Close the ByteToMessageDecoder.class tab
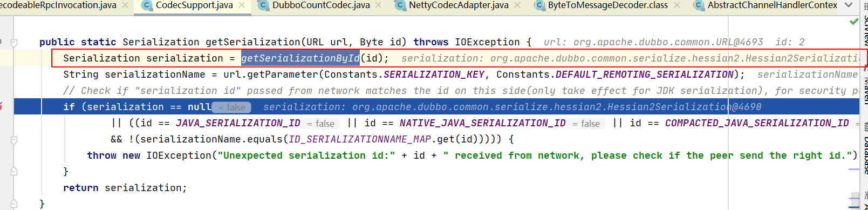The width and height of the screenshot is (868, 210). (676, 5)
